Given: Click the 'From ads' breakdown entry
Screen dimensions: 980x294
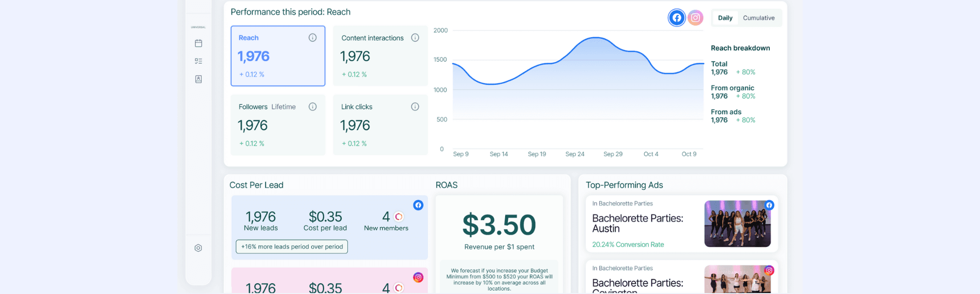Looking at the screenshot, I should tap(733, 116).
